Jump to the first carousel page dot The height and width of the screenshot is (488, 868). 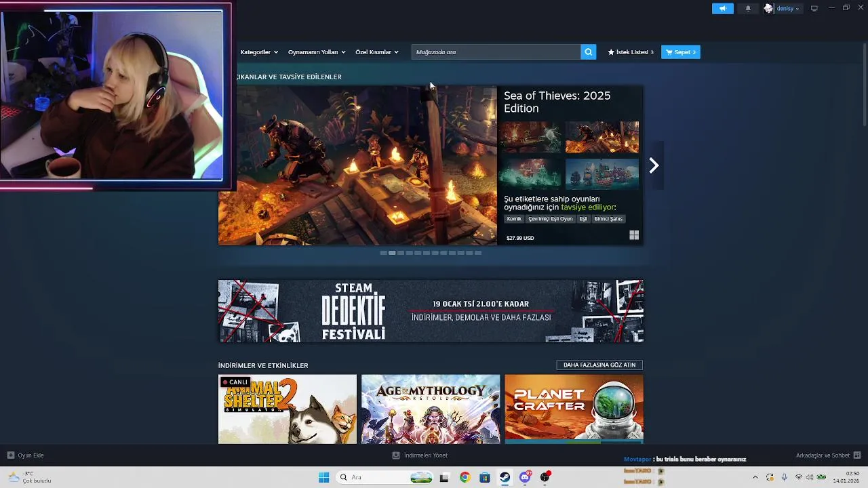[383, 253]
